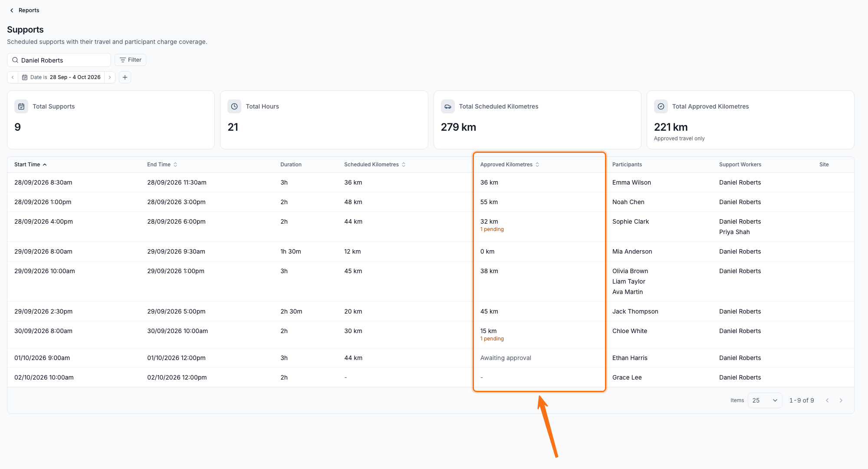Click the Total Approved Kilometres check icon
The image size is (868, 469).
(661, 106)
